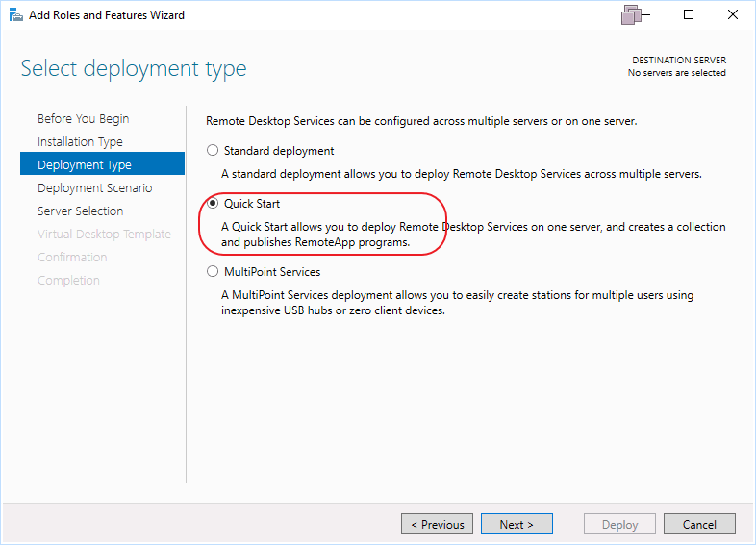Close the Add Roles and Features Wizard
The width and height of the screenshot is (756, 545).
pos(732,15)
